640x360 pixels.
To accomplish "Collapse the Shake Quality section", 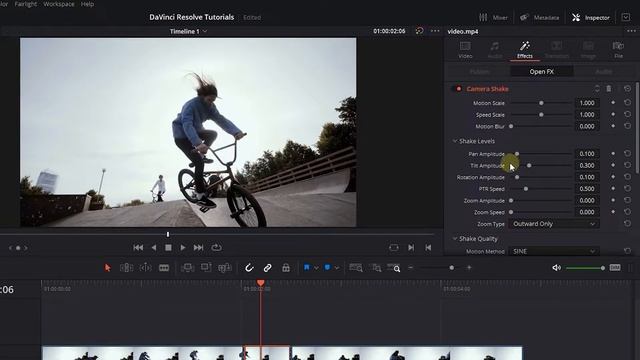I will (x=455, y=239).
